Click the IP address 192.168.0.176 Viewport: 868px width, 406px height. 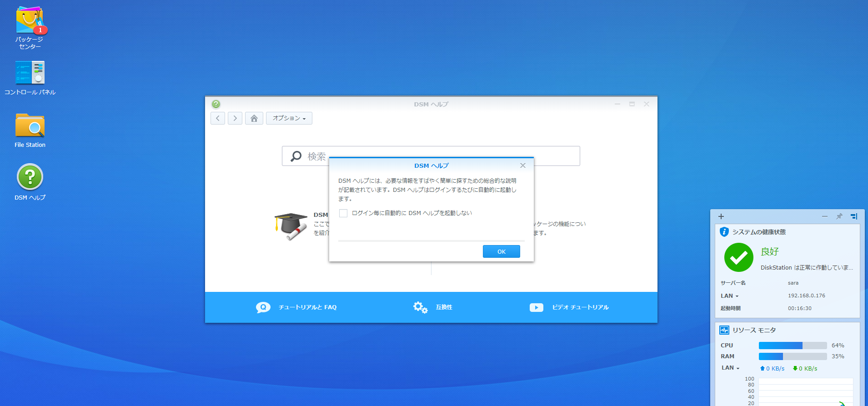coord(807,296)
